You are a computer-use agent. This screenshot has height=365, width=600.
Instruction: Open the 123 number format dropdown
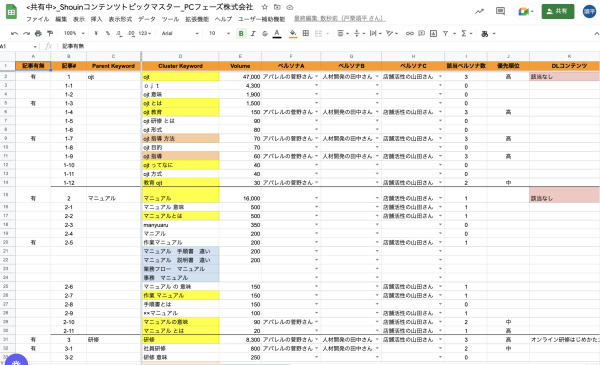tap(145, 34)
